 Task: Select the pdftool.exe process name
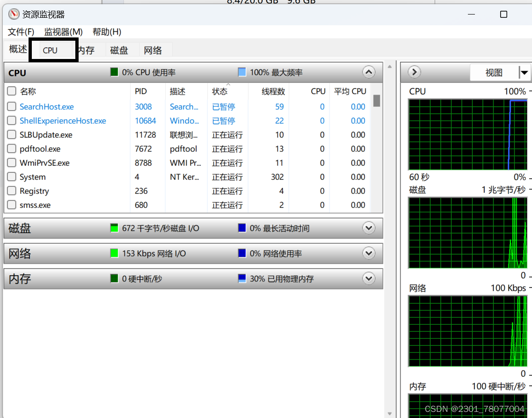coord(40,148)
